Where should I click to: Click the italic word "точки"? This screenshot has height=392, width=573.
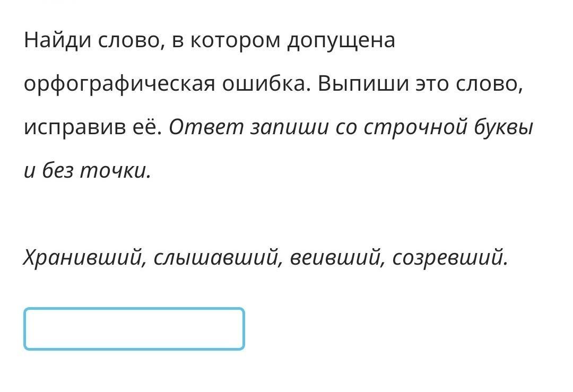[x=115, y=171]
